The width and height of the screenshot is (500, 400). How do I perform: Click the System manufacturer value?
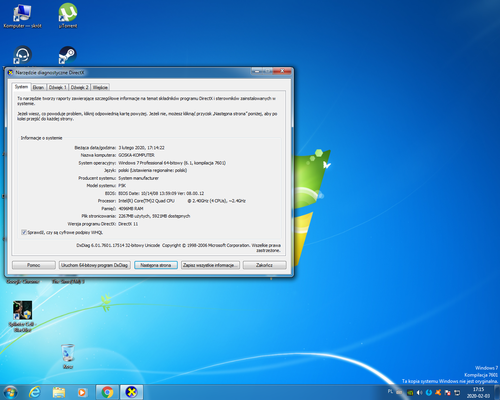[x=138, y=178]
